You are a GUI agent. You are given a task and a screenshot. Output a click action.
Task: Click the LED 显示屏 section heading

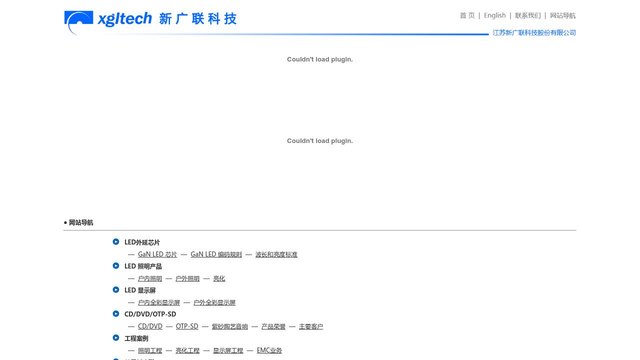140,290
